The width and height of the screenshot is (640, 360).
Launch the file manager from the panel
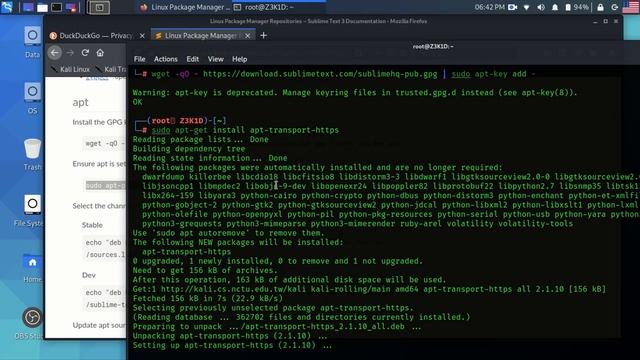[x=42, y=7]
